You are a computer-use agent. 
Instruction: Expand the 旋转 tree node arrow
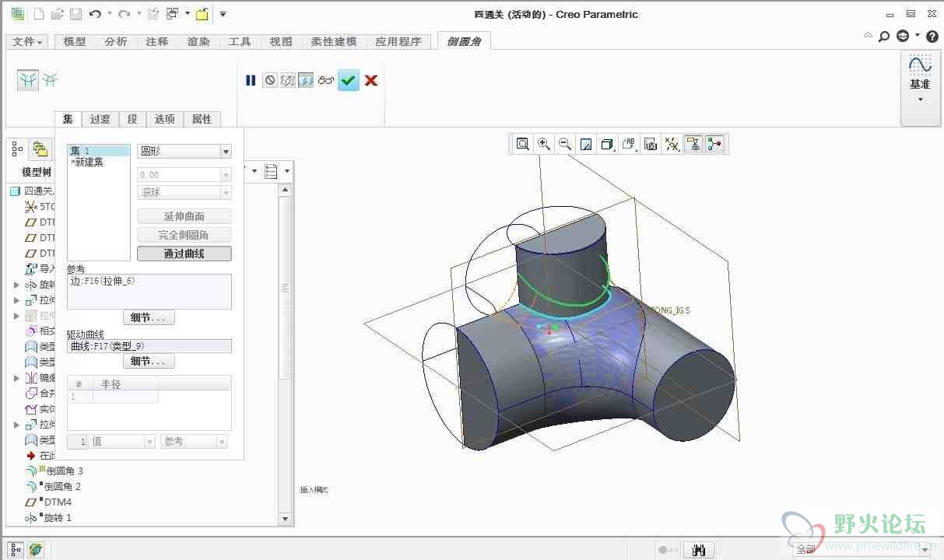click(x=17, y=285)
